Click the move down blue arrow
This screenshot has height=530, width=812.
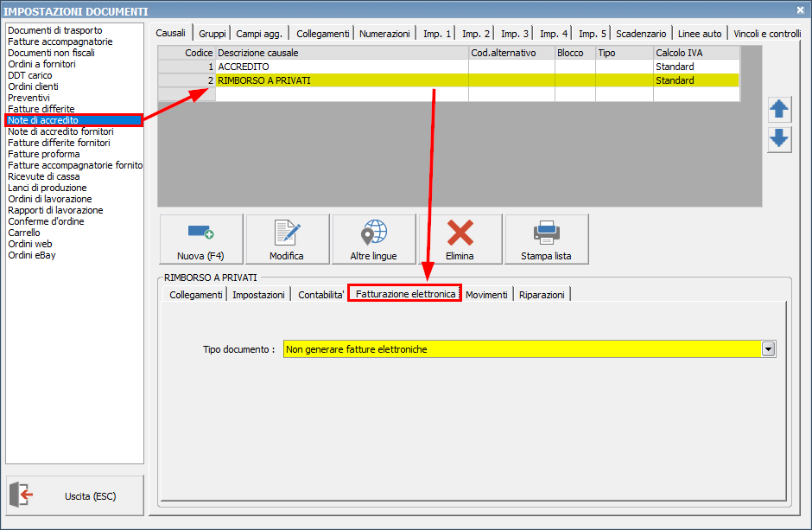click(x=779, y=139)
